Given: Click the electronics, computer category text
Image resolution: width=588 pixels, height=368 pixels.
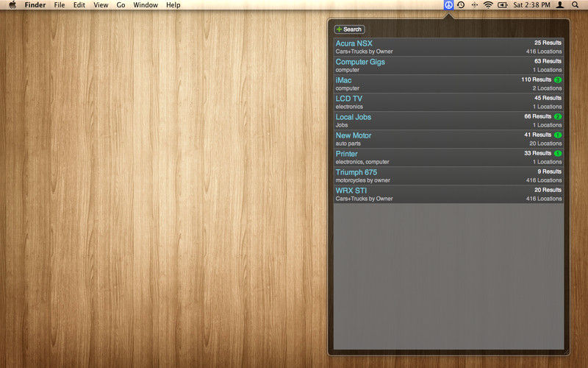Looking at the screenshot, I should coord(362,162).
